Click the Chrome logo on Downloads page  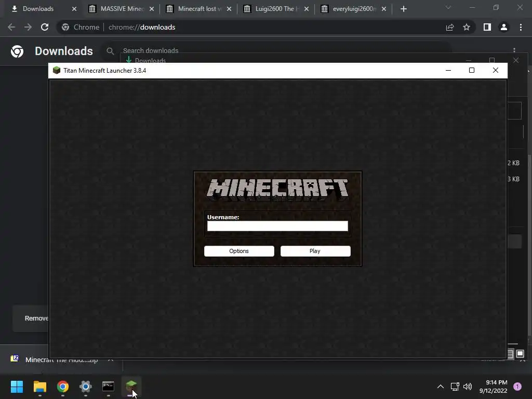17,51
